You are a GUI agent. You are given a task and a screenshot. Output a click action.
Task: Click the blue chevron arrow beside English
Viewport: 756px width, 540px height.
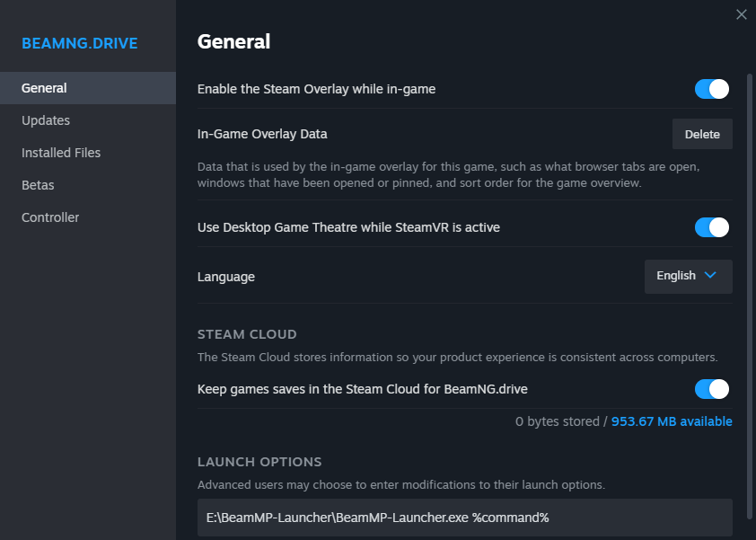(711, 276)
